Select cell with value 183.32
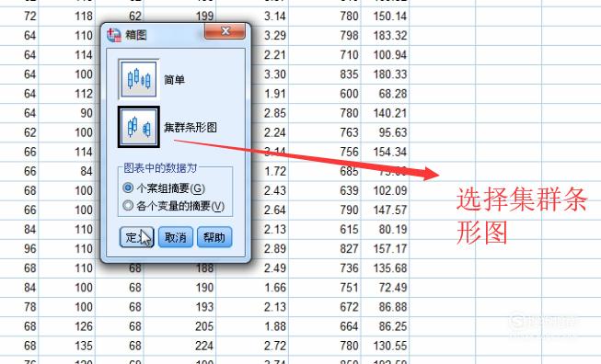 pyautogui.click(x=386, y=36)
